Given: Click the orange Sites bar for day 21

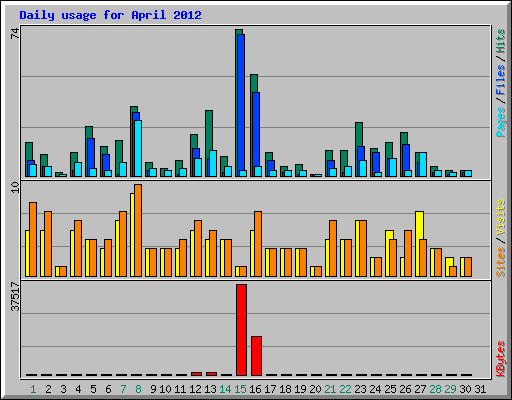Looking at the screenshot, I should tap(333, 248).
